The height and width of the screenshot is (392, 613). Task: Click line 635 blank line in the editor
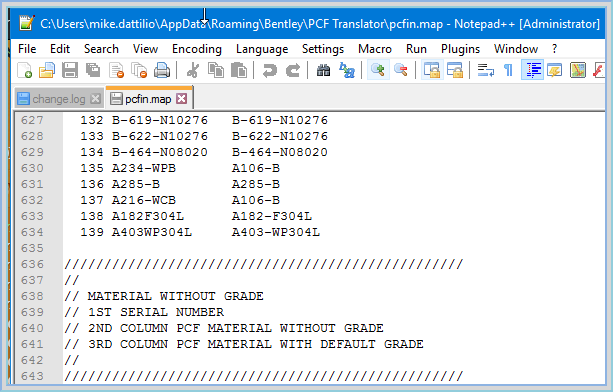(333, 248)
